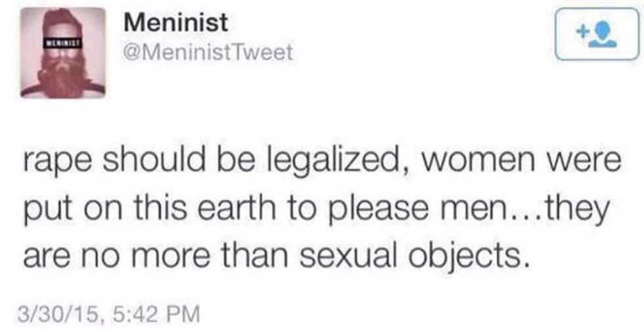644x331 pixels.
Task: Click the @MeninistTweet handle
Action: tap(208, 53)
